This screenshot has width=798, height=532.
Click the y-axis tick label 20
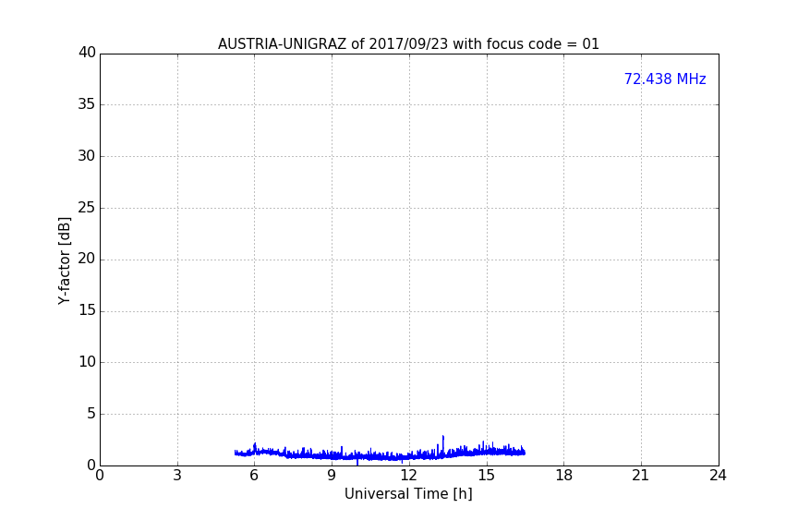coord(87,259)
